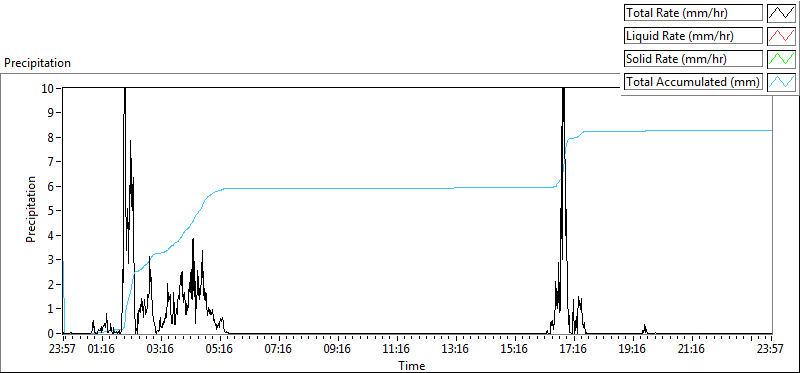Click the 5 value on the y-axis

52,211
